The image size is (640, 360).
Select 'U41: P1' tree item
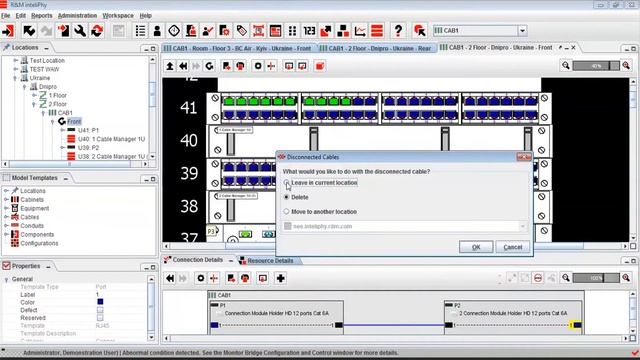pyautogui.click(x=88, y=130)
